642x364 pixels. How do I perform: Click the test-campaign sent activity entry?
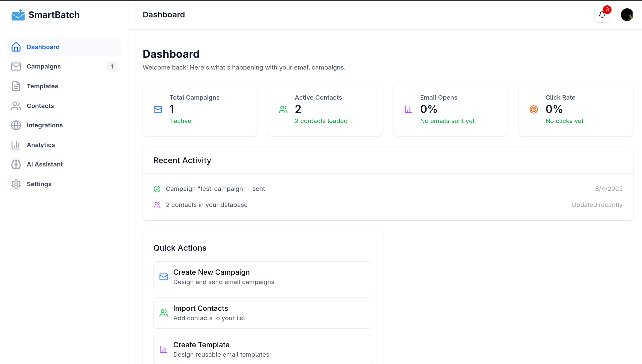[x=215, y=189]
